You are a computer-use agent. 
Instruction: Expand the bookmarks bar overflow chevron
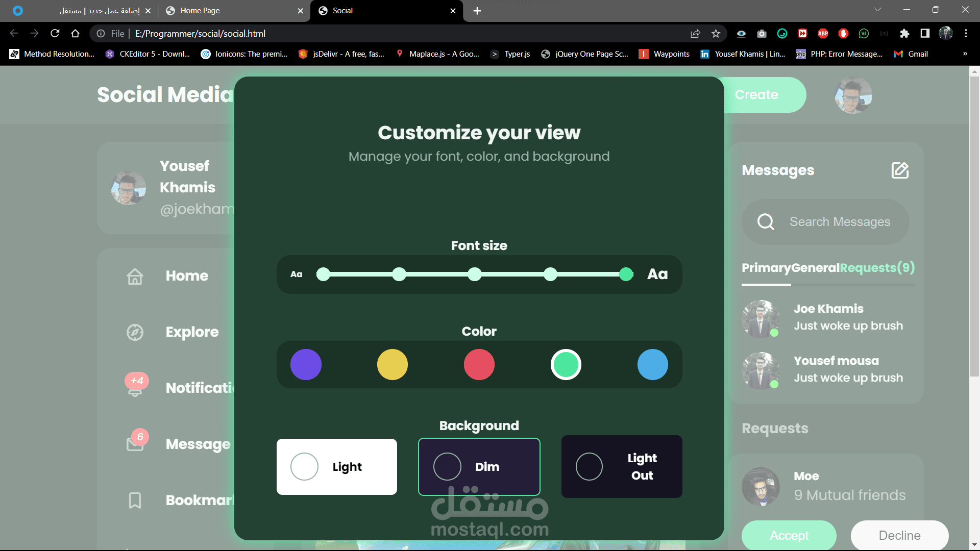click(x=965, y=54)
